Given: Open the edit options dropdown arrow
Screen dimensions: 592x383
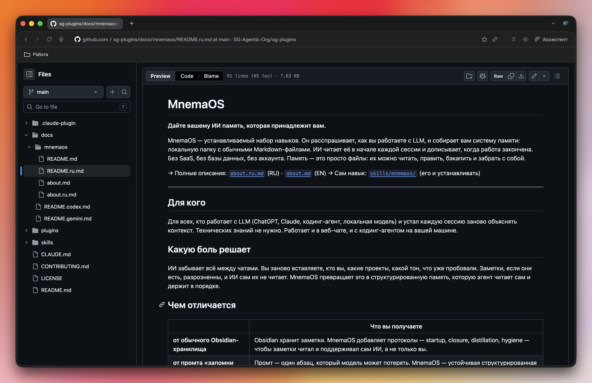Looking at the screenshot, I should point(544,76).
